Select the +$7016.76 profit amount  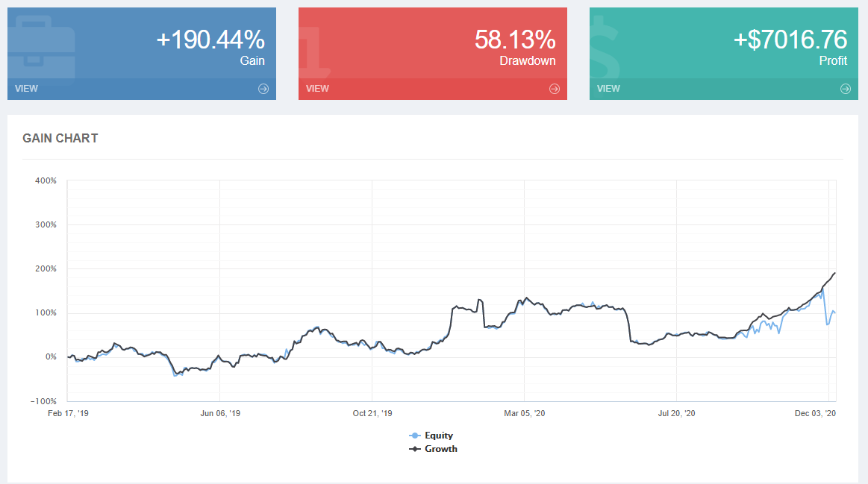pos(790,40)
